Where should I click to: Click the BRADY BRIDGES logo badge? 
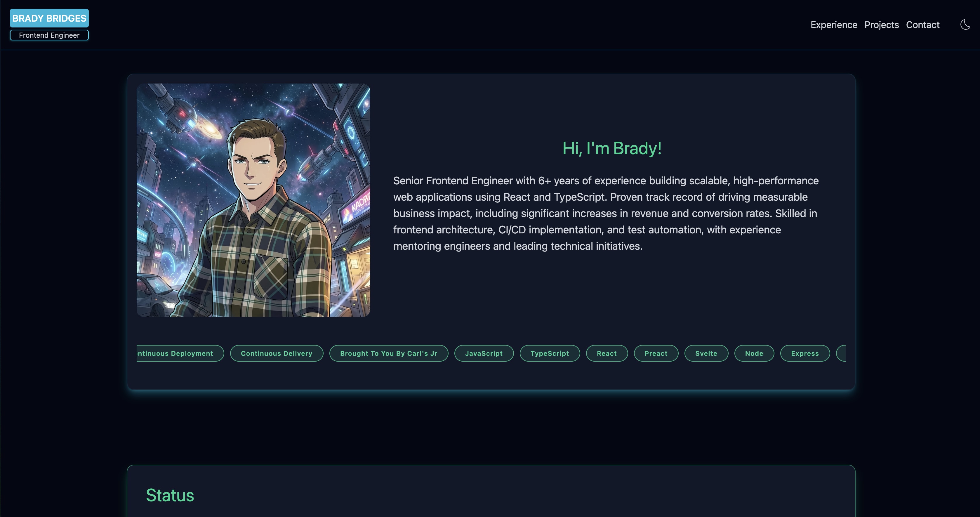(x=49, y=18)
